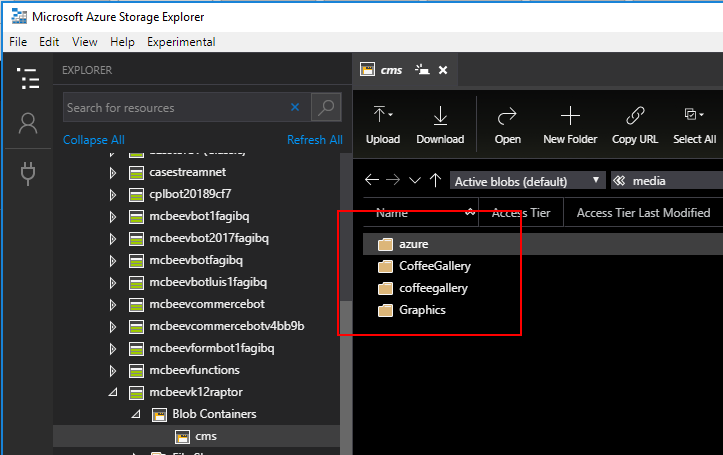The image size is (723, 455).
Task: Navigate back with the left arrow
Action: pyautogui.click(x=372, y=180)
